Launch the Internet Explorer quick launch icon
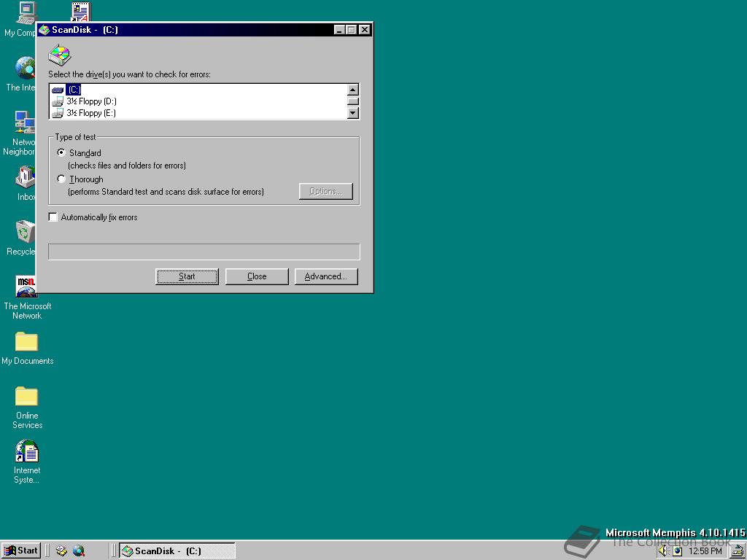 pyautogui.click(x=79, y=551)
